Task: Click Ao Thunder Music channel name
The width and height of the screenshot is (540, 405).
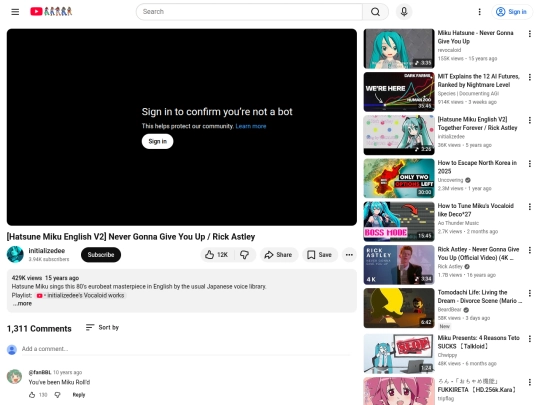Action: [458, 223]
